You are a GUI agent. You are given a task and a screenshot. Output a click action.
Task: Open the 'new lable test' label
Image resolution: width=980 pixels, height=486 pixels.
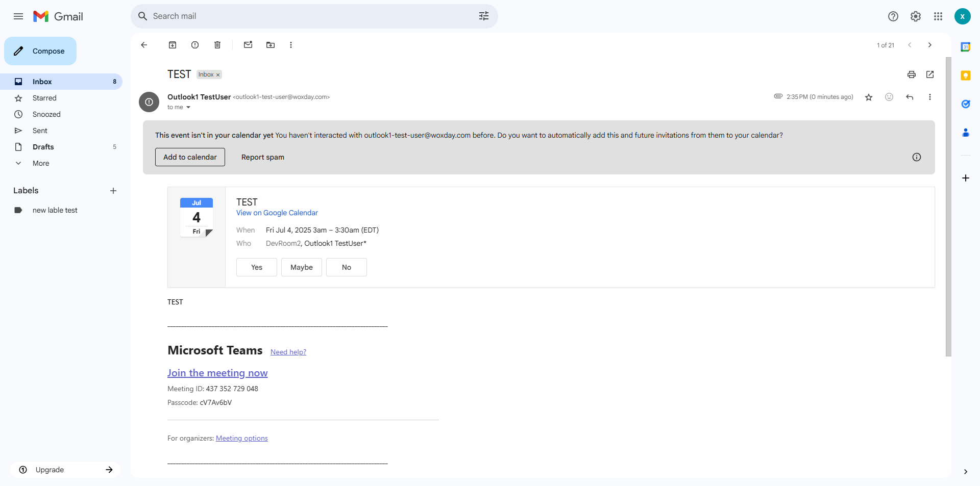click(61, 210)
